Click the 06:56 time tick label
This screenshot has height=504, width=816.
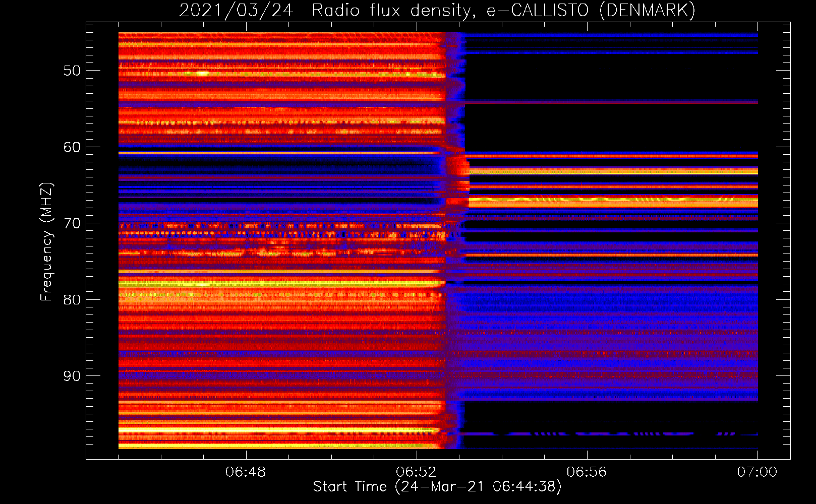587,472
